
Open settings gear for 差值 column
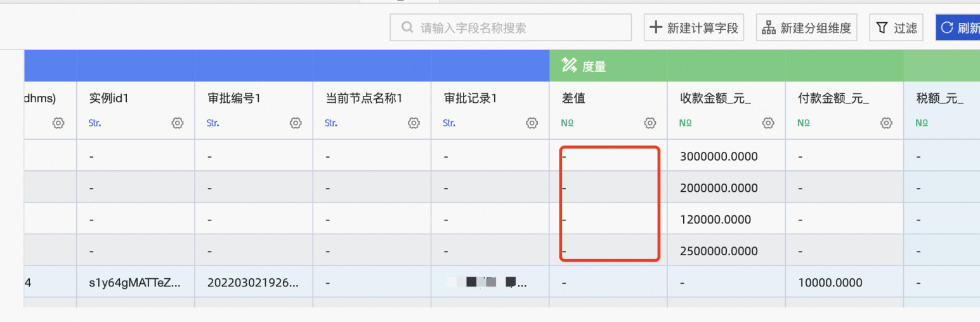[650, 123]
